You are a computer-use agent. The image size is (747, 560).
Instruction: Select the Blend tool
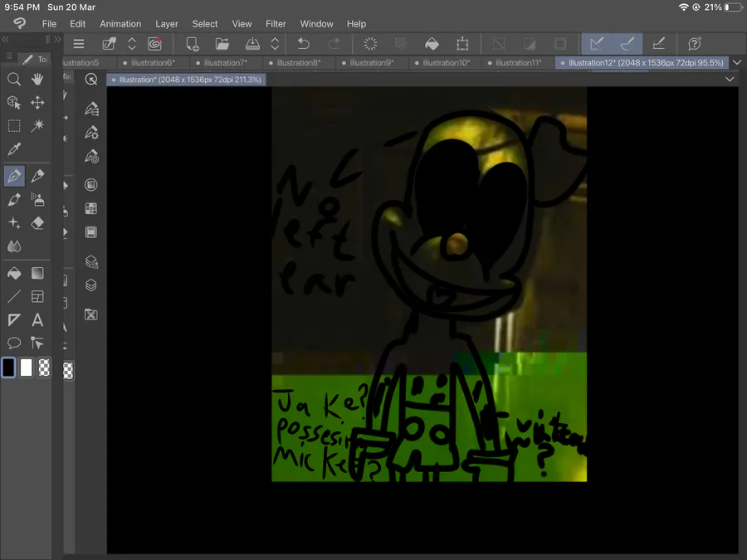click(x=14, y=246)
